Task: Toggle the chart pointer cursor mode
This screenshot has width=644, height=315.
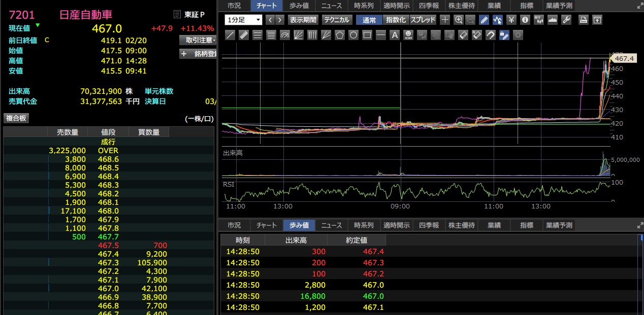Action: tap(498, 20)
